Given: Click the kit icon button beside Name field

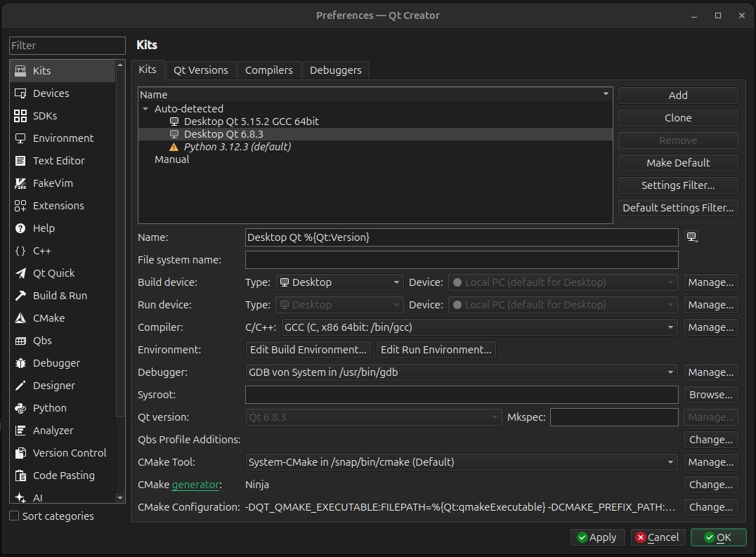Looking at the screenshot, I should click(692, 237).
